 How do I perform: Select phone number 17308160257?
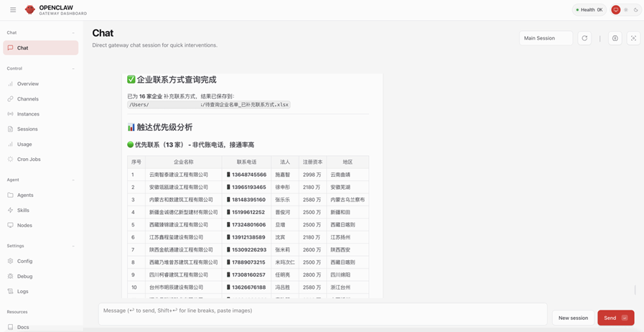[x=249, y=275]
